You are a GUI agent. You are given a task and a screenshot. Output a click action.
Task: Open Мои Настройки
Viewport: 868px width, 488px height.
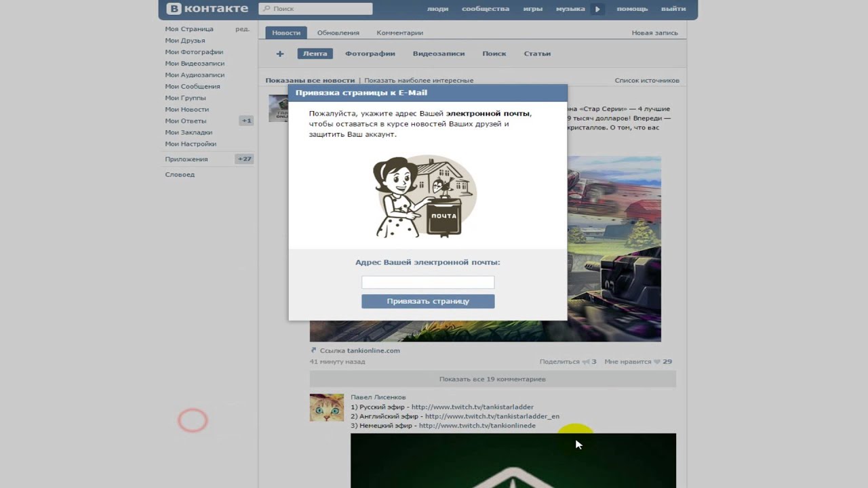click(191, 144)
